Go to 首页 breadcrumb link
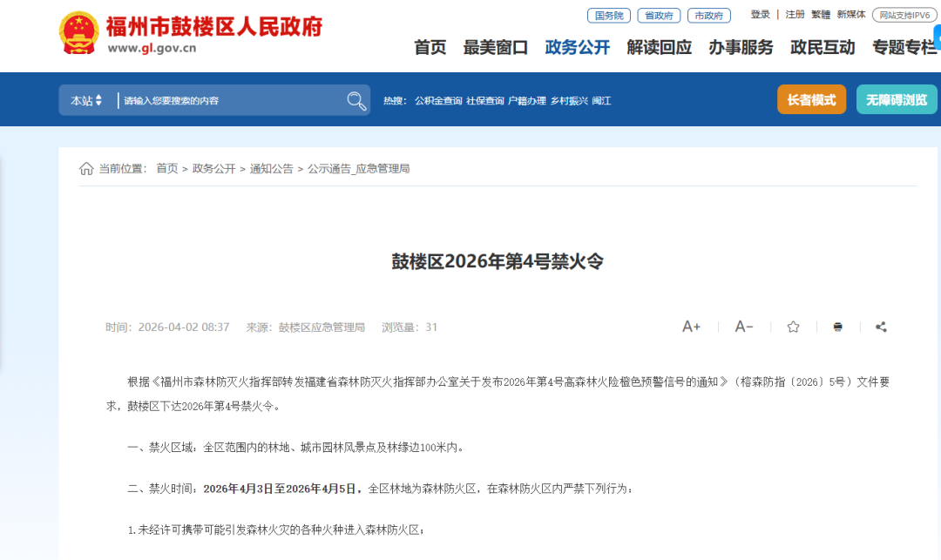 tap(167, 168)
